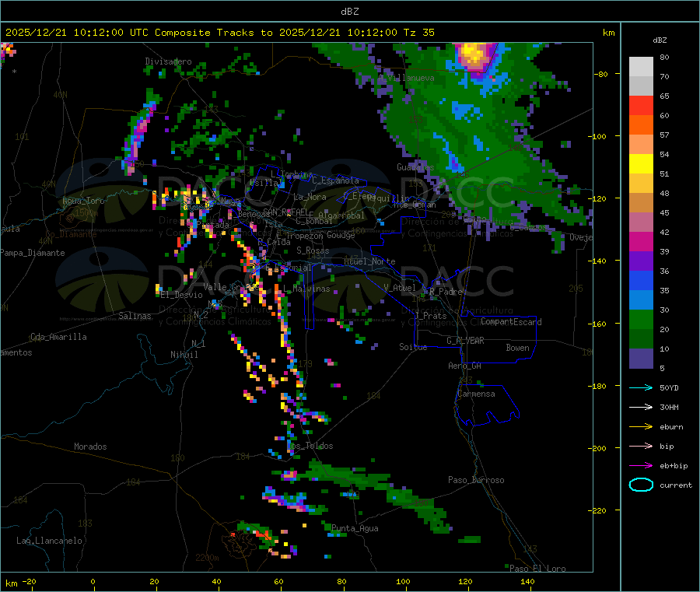The height and width of the screenshot is (592, 700).
Task: Click the 'Lag.Llancanelo' map label
Action: (49, 541)
